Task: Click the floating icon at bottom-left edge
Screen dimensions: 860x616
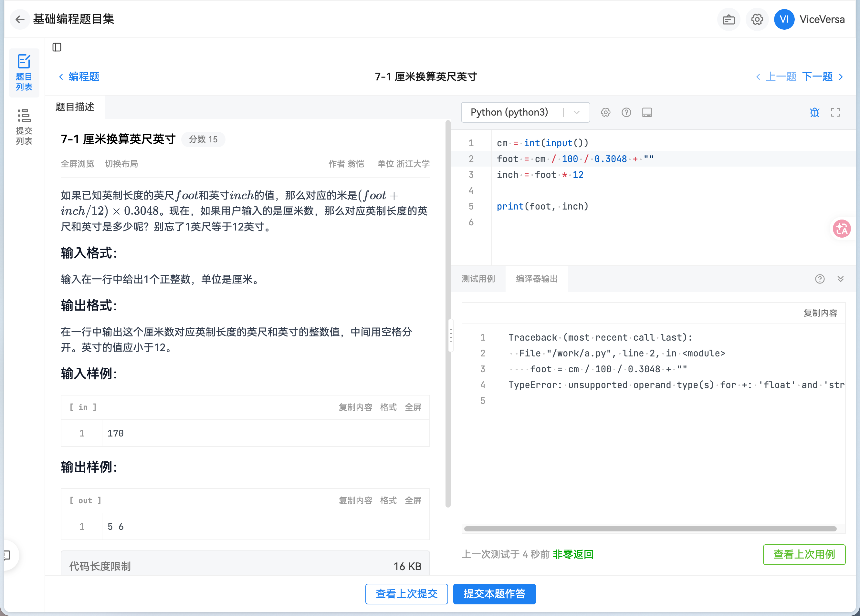Action: click(x=7, y=555)
